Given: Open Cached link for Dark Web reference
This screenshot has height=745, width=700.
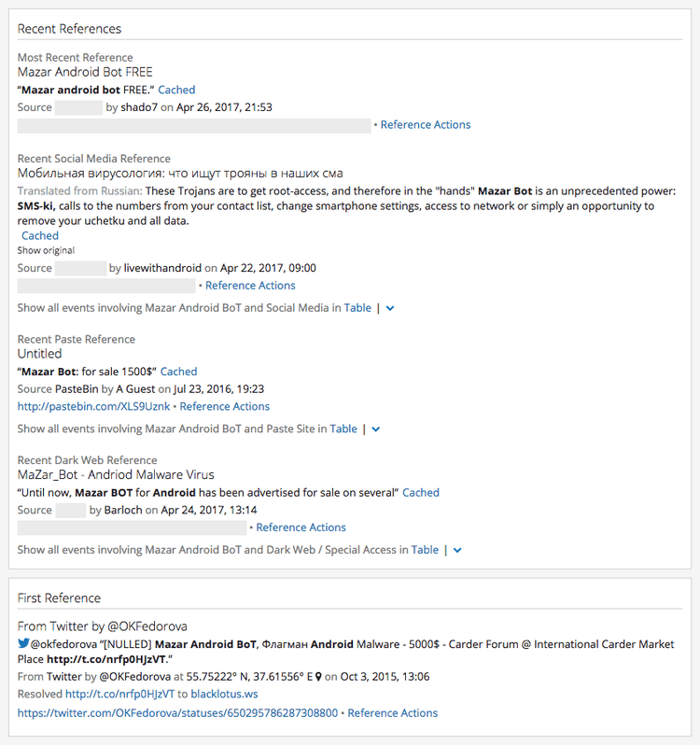Looking at the screenshot, I should tap(421, 493).
